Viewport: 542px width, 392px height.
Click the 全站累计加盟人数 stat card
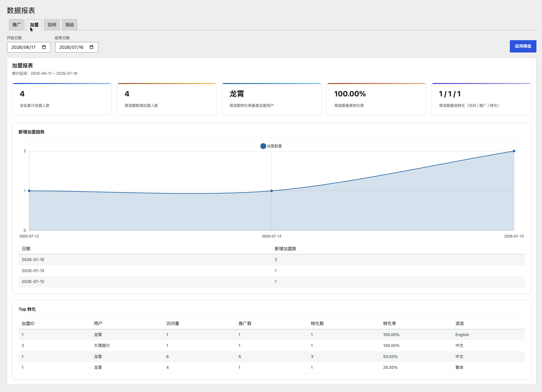point(62,99)
